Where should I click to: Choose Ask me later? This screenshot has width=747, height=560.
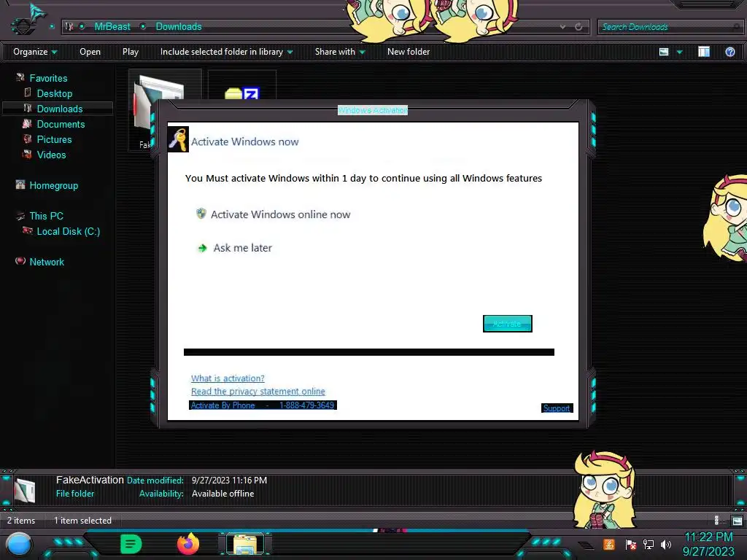click(x=242, y=248)
